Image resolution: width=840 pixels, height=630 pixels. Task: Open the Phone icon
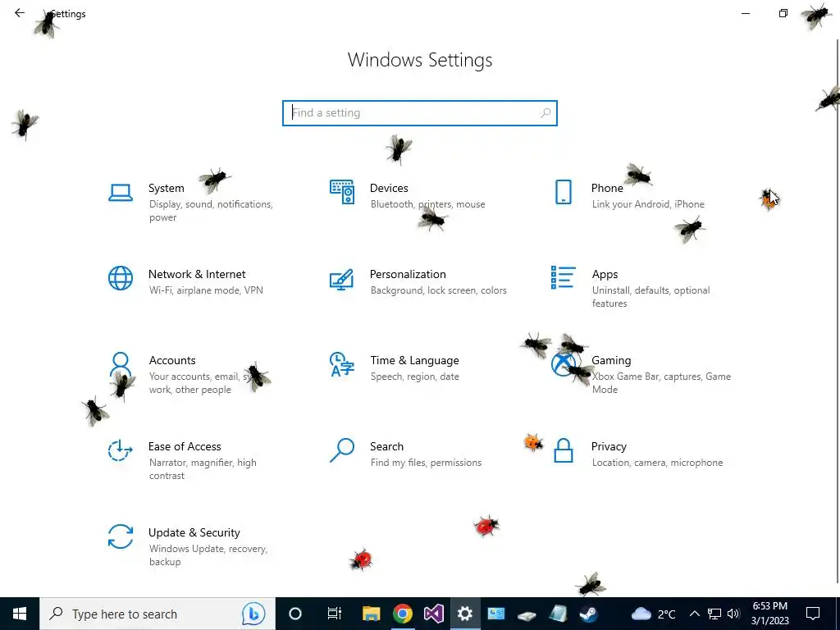point(563,192)
